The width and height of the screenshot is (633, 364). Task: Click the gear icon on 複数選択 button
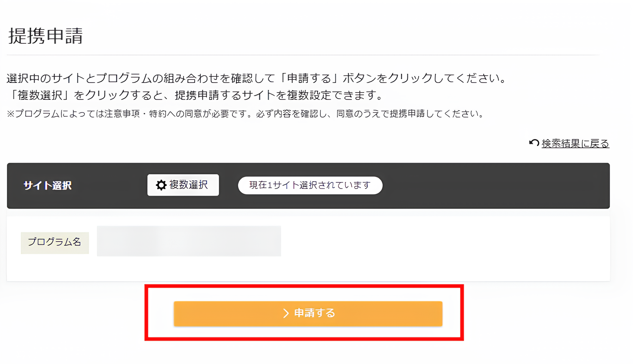point(161,185)
